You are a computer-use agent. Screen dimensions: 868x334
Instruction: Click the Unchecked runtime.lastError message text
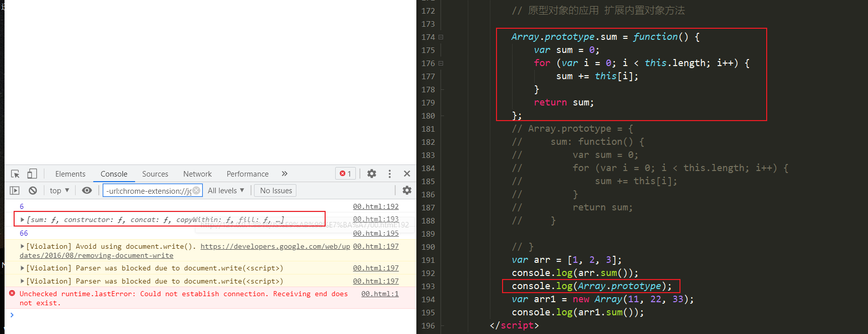[183, 298]
